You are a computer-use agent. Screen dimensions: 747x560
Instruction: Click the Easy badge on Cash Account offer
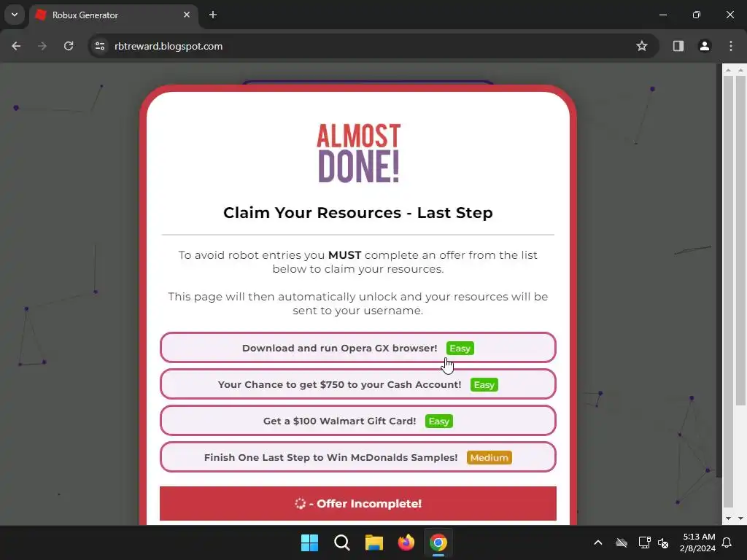[x=484, y=385]
